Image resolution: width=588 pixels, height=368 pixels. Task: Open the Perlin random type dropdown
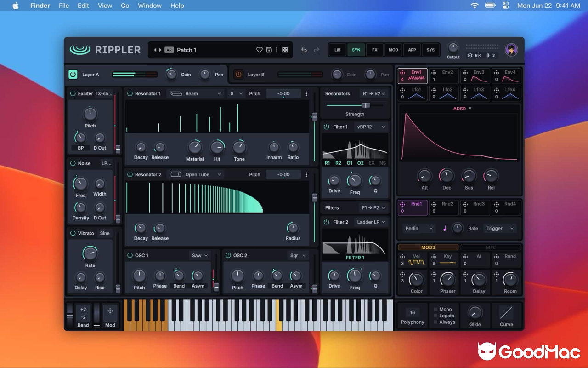418,228
